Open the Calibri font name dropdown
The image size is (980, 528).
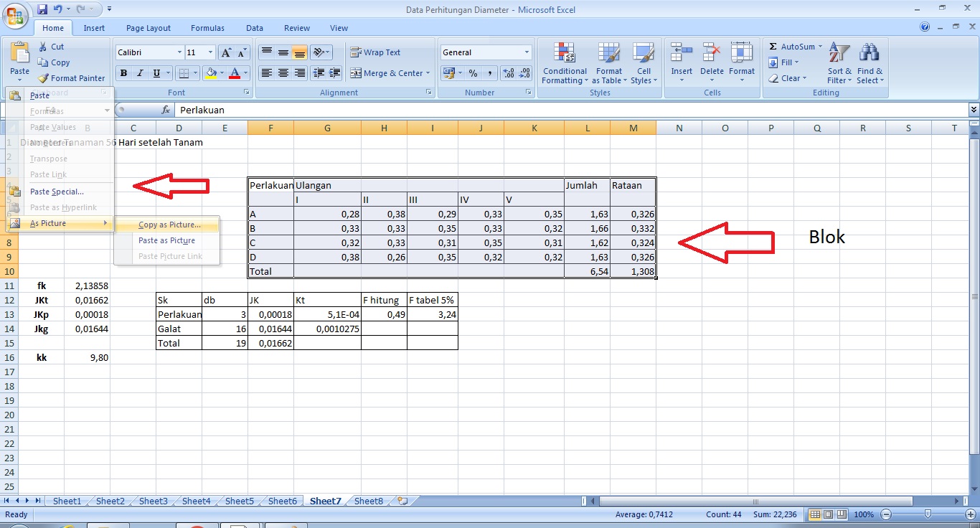pos(179,52)
